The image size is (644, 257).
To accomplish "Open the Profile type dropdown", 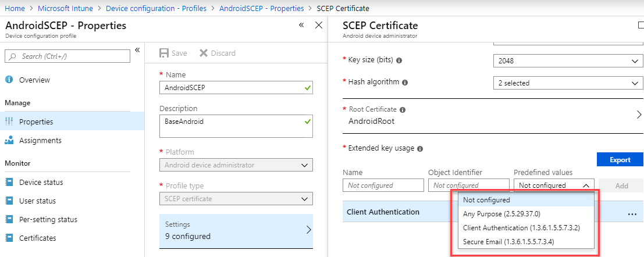I will click(x=236, y=199).
